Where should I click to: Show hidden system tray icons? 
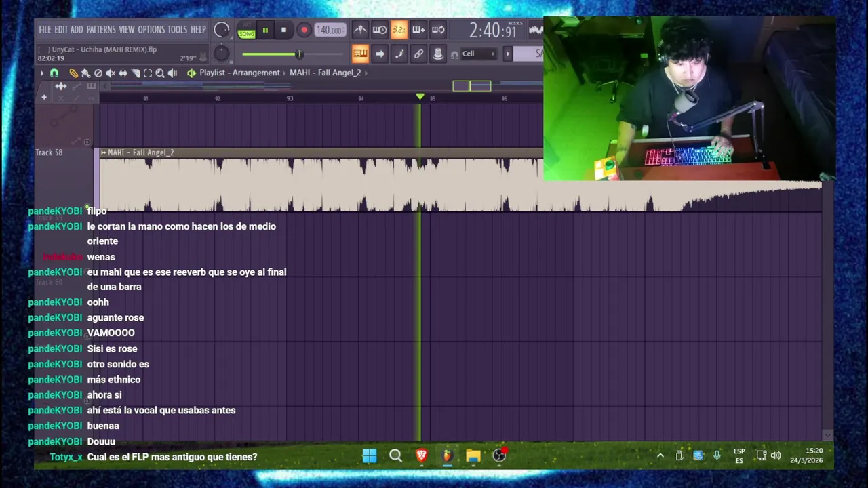(660, 456)
